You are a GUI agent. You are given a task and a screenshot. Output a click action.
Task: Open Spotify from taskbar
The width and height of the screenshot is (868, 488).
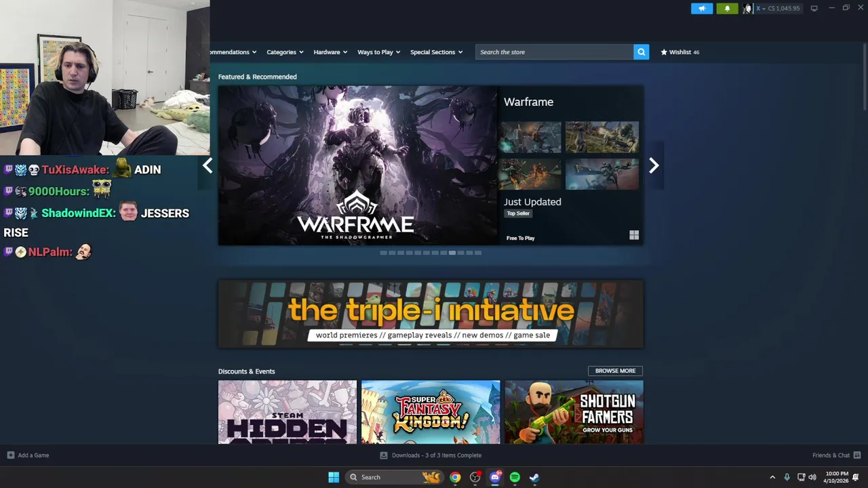click(x=515, y=477)
